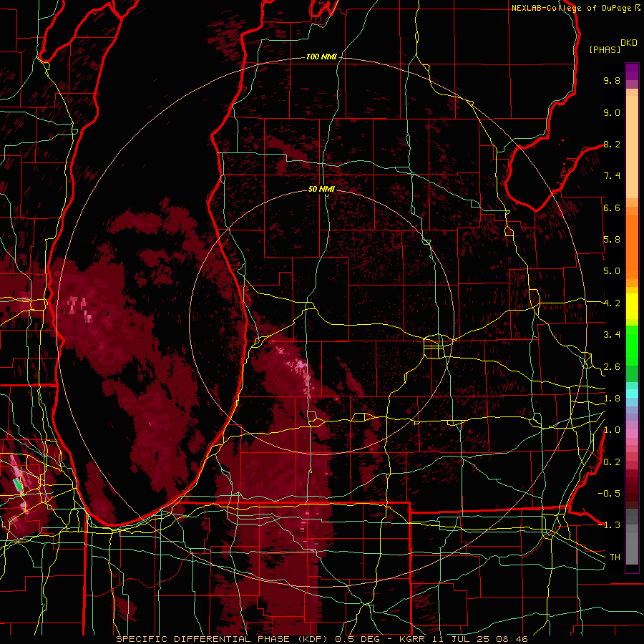The width and height of the screenshot is (644, 644).
Task: Select the 5.0 legend value
Action: [x=612, y=271]
